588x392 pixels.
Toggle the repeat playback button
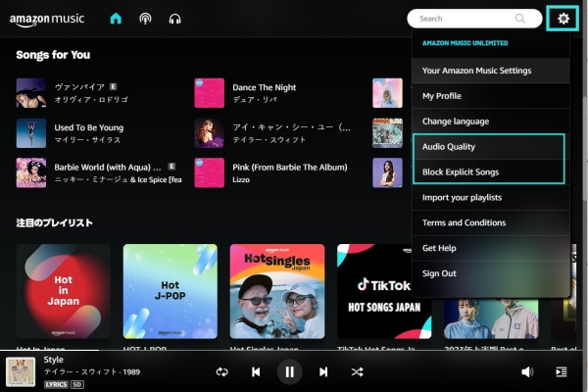pos(222,371)
